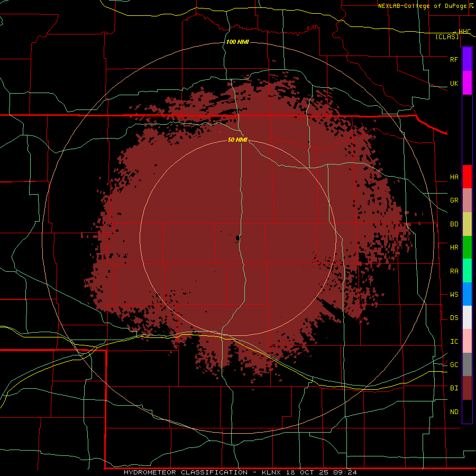
Task: Click the "BD" legend label
Action: coord(454,224)
